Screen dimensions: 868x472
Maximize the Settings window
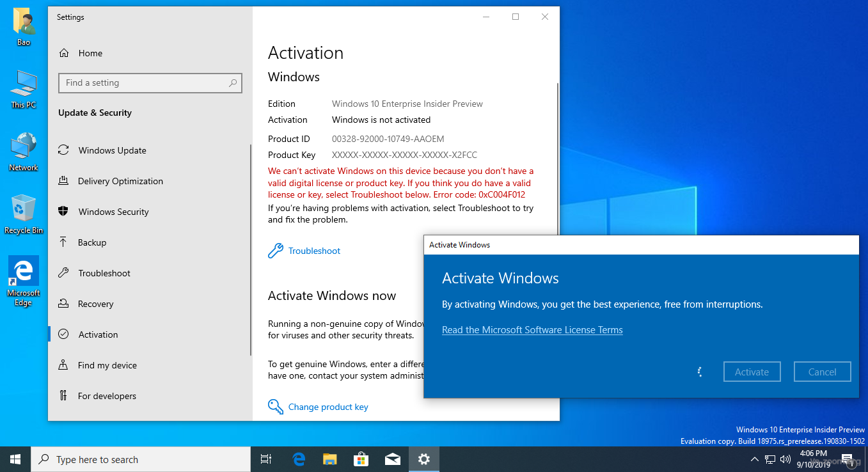tap(516, 17)
